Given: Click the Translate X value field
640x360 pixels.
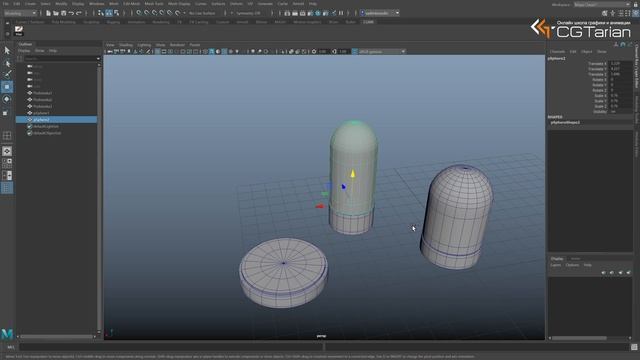Looking at the screenshot, I should coord(620,64).
